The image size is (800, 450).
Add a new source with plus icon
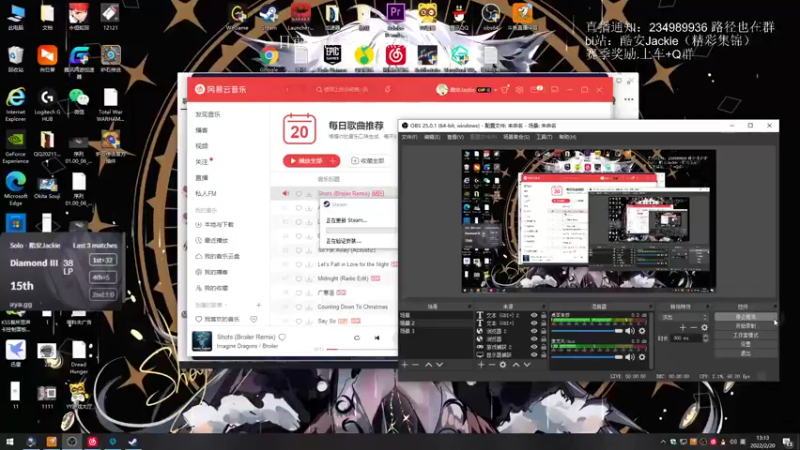click(x=481, y=365)
